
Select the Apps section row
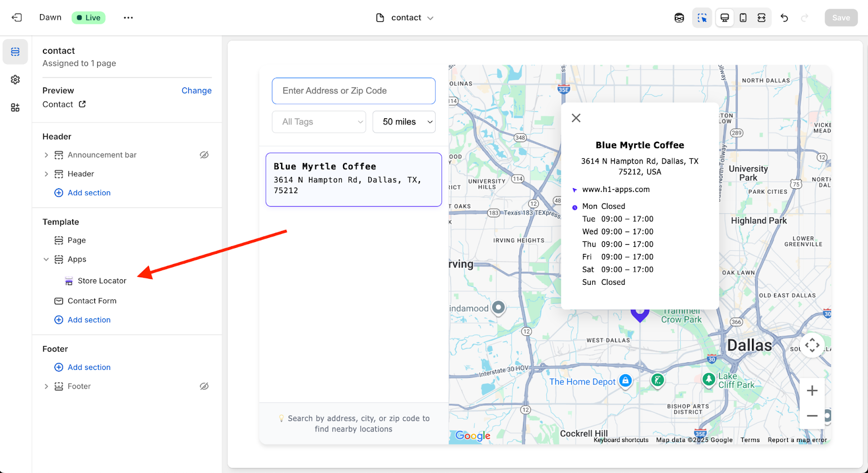click(127, 259)
